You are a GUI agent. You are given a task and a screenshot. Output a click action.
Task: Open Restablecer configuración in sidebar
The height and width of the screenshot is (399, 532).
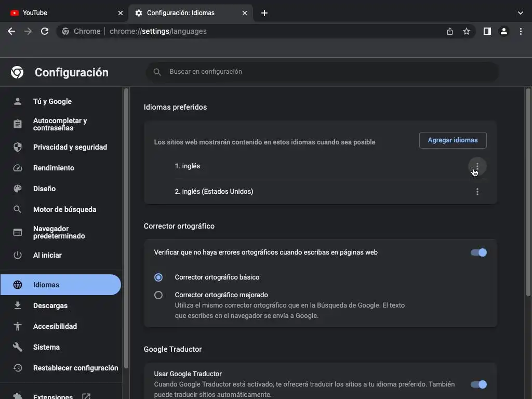(75, 368)
